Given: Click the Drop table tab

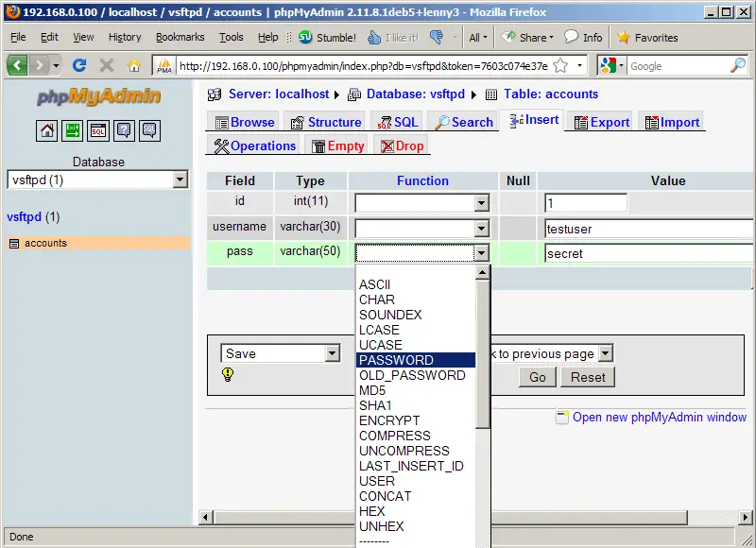Looking at the screenshot, I should coord(402,146).
